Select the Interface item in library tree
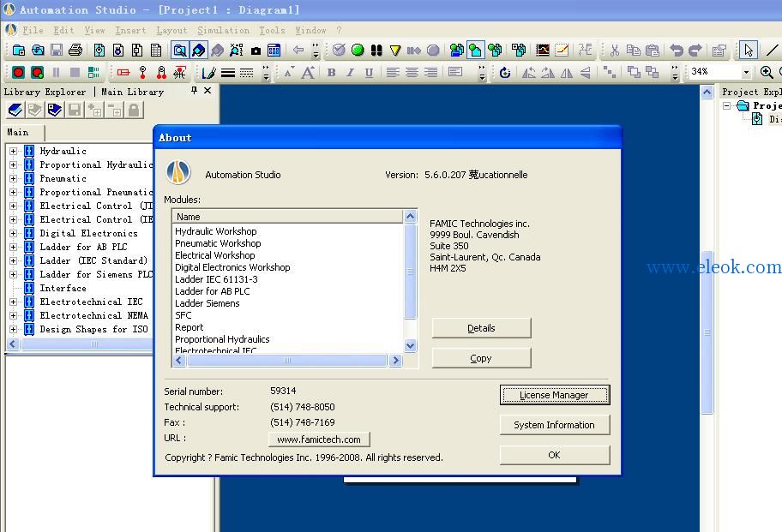Viewport: 782px width, 532px height. click(x=63, y=288)
